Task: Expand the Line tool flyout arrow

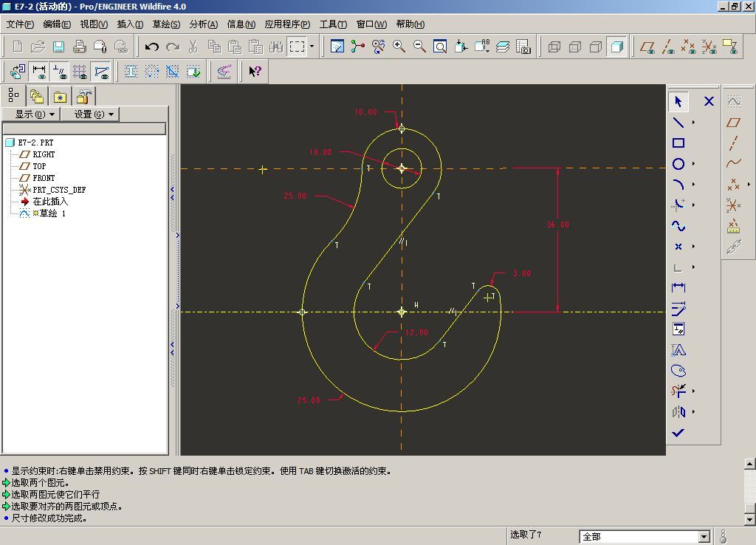Action: click(x=693, y=123)
